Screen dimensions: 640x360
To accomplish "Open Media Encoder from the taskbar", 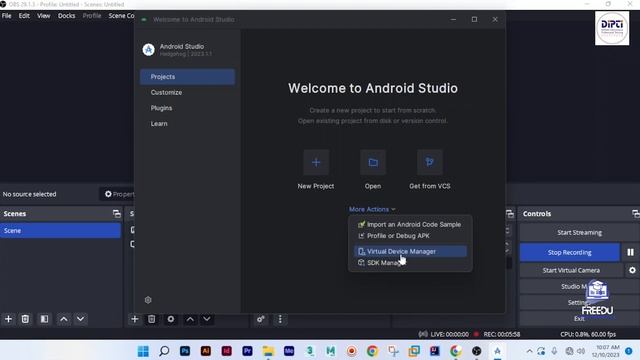I will [289, 351].
